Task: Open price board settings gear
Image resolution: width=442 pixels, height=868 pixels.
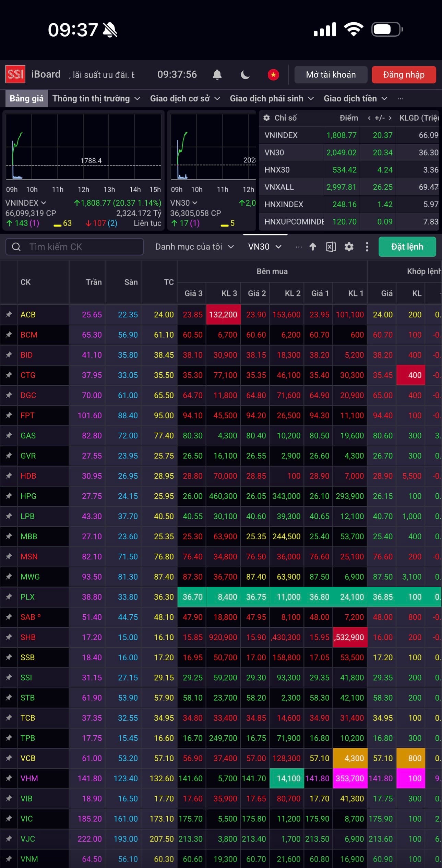Action: click(x=349, y=247)
